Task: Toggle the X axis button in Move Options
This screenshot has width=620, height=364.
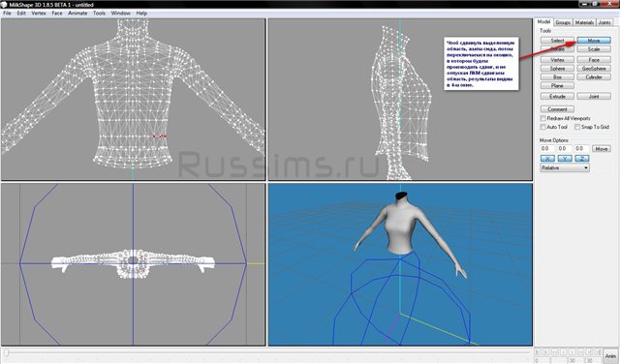Action: coord(547,159)
